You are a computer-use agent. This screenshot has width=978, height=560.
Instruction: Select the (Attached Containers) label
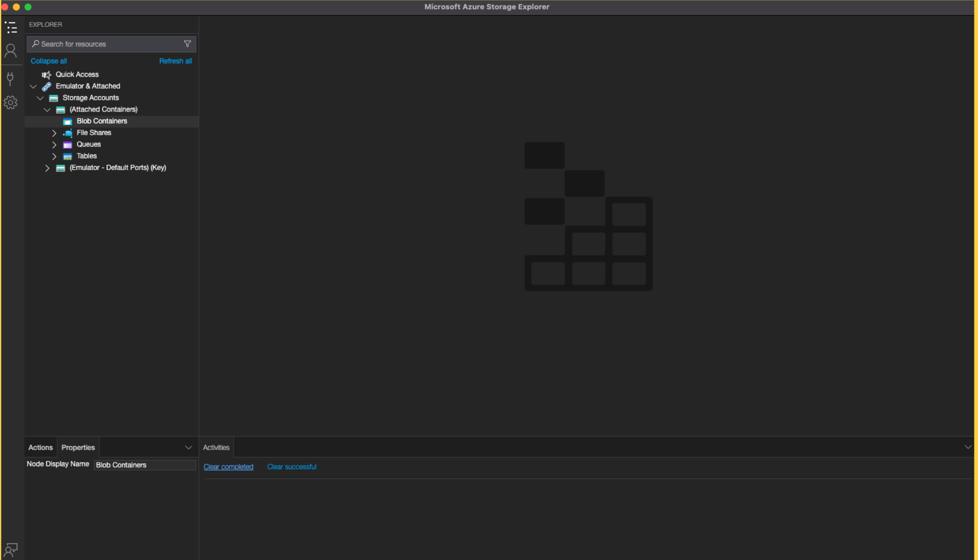click(103, 109)
